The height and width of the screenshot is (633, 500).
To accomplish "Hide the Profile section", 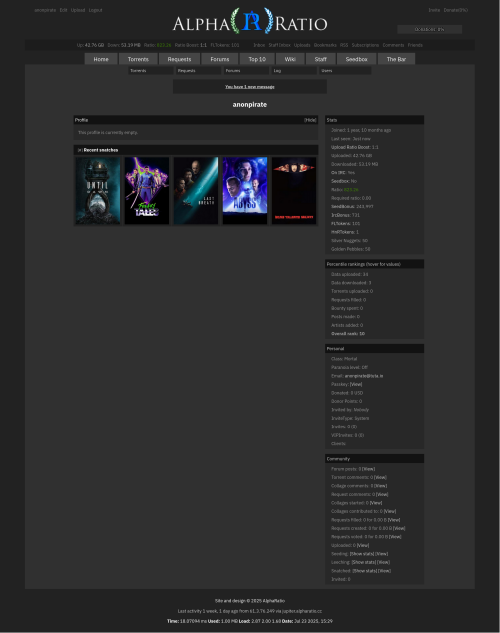I will [310, 120].
